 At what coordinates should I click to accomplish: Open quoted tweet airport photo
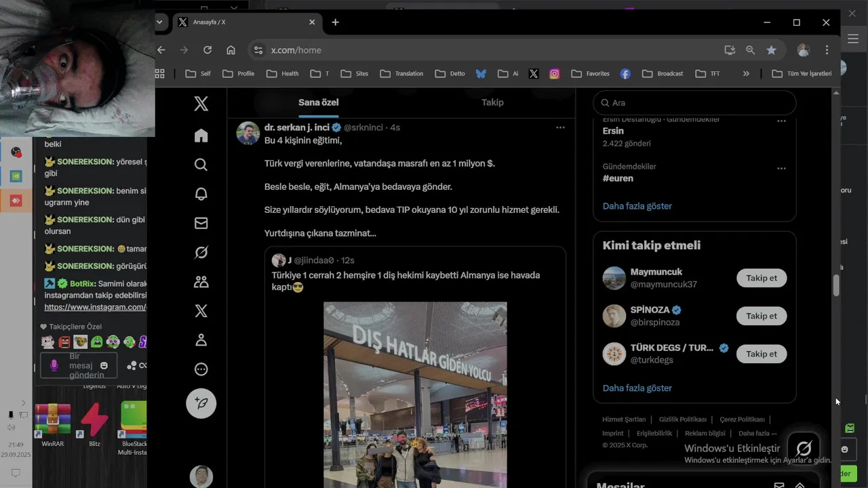(415, 394)
